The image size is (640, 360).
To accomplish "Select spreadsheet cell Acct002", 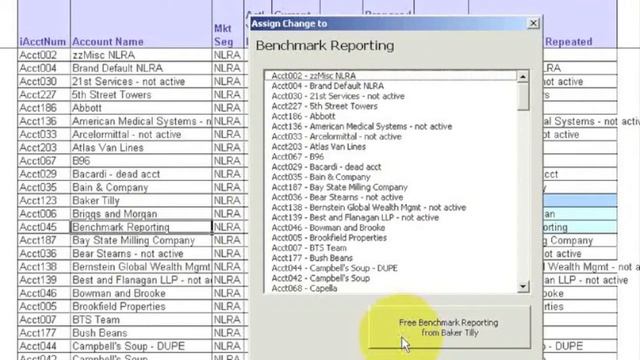I will click(x=44, y=55).
